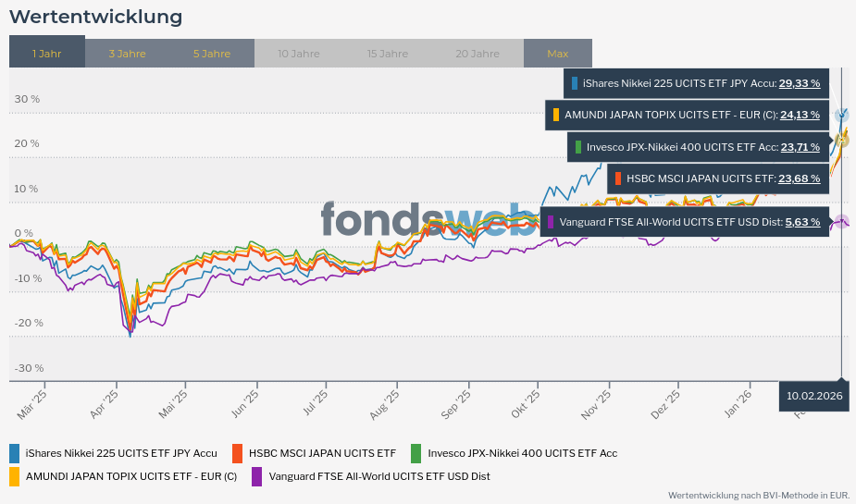Click the Okt '25 axis label
This screenshot has height=504, width=856.
(526, 404)
